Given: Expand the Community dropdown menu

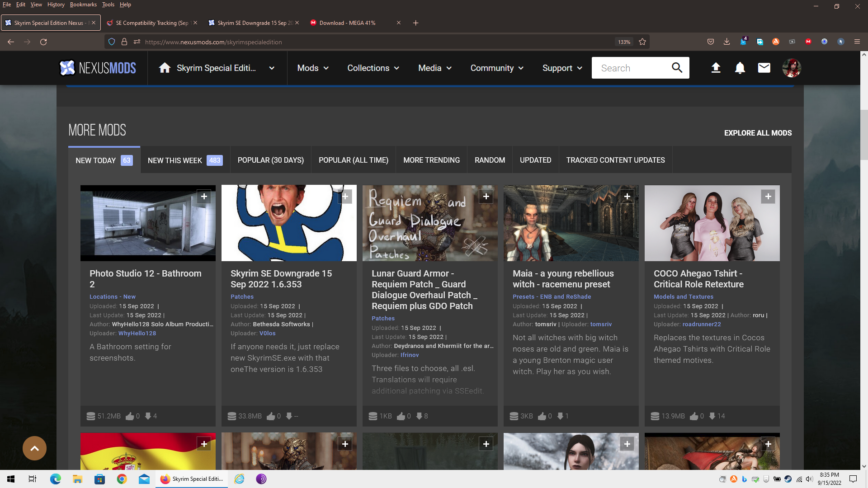Looking at the screenshot, I should (497, 68).
